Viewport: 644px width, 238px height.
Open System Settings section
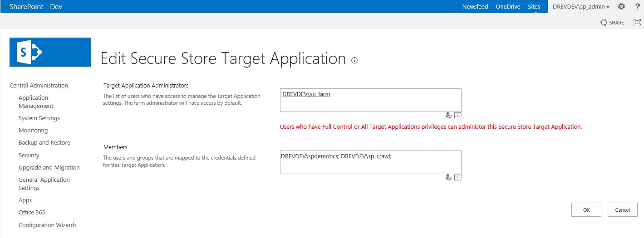(39, 118)
